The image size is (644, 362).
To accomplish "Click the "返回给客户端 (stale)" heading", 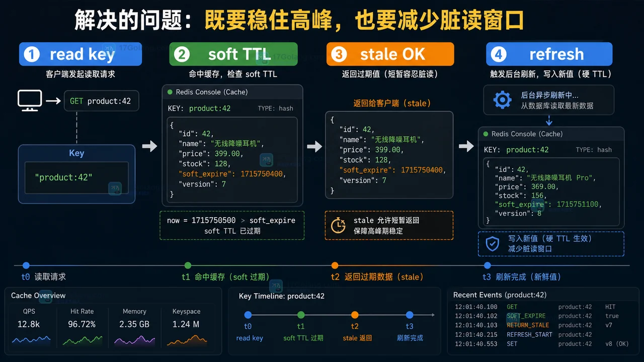I will tap(392, 103).
